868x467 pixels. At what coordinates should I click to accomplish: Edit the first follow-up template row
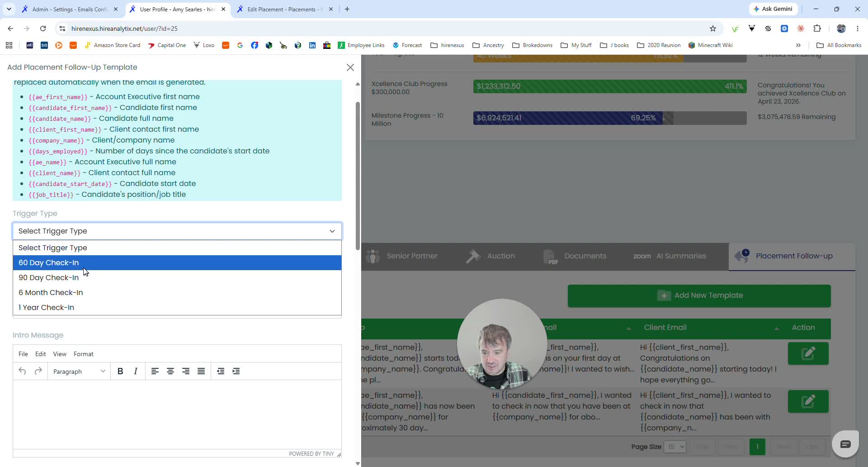[x=808, y=353]
